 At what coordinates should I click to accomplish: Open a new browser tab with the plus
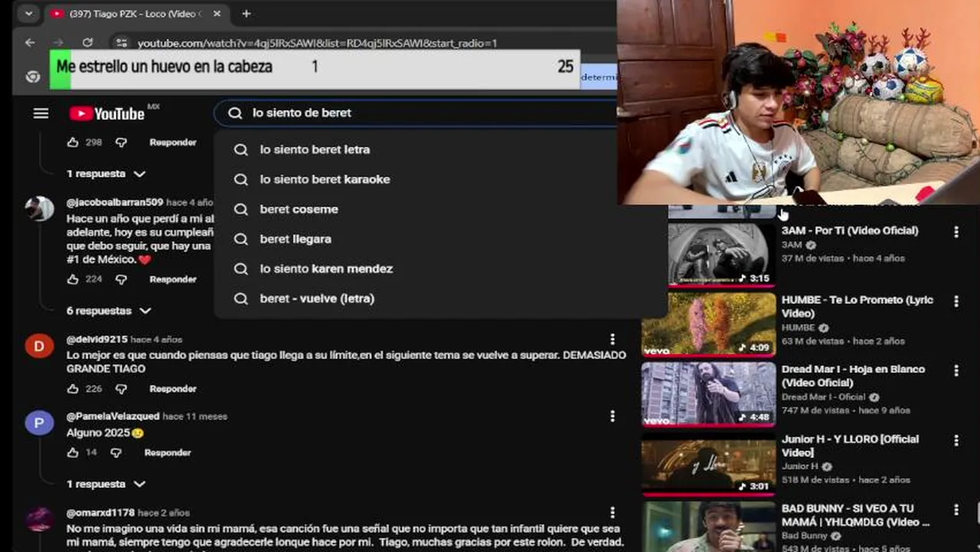coord(246,14)
